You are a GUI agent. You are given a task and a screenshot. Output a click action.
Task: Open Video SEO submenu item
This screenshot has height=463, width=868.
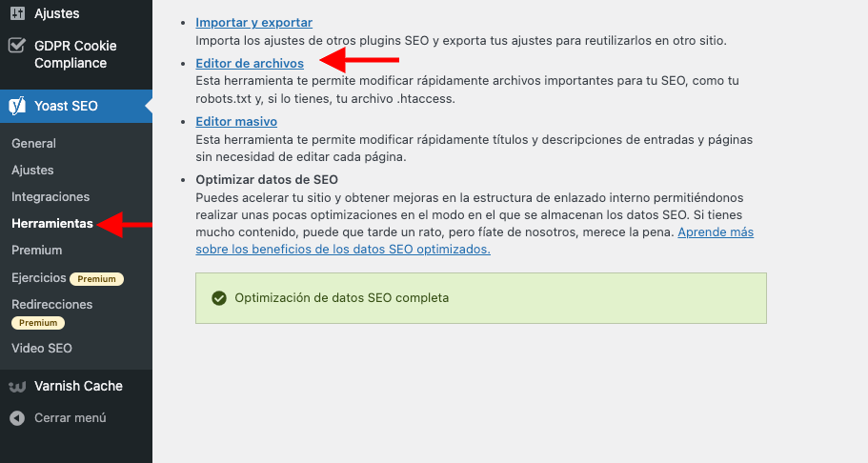(42, 348)
